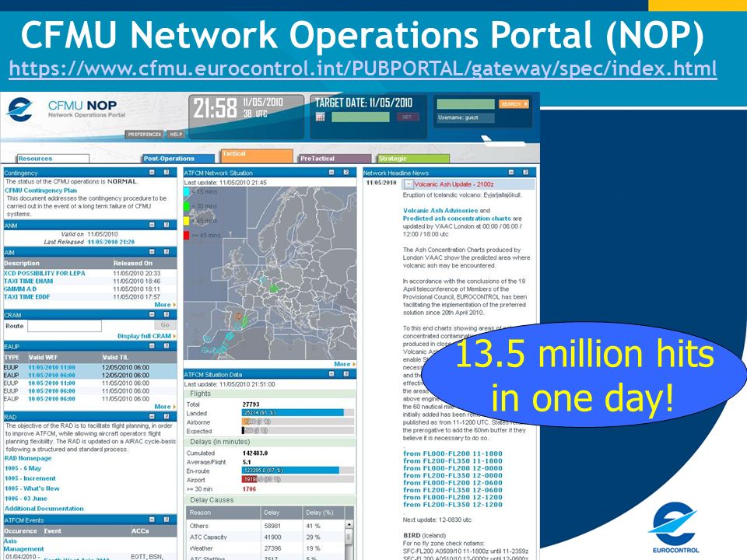
Task: Click the Delay Causes scroll up arrow
Action: tap(349, 525)
